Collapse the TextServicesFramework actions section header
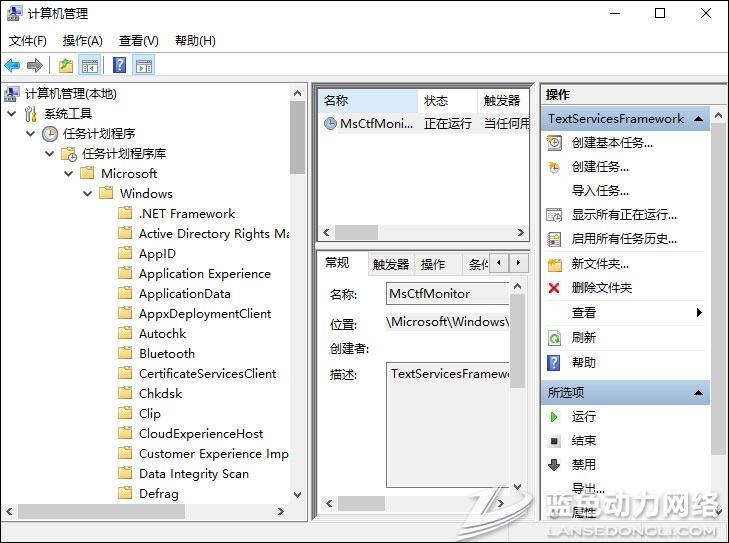The height and width of the screenshot is (543, 729). 699,119
